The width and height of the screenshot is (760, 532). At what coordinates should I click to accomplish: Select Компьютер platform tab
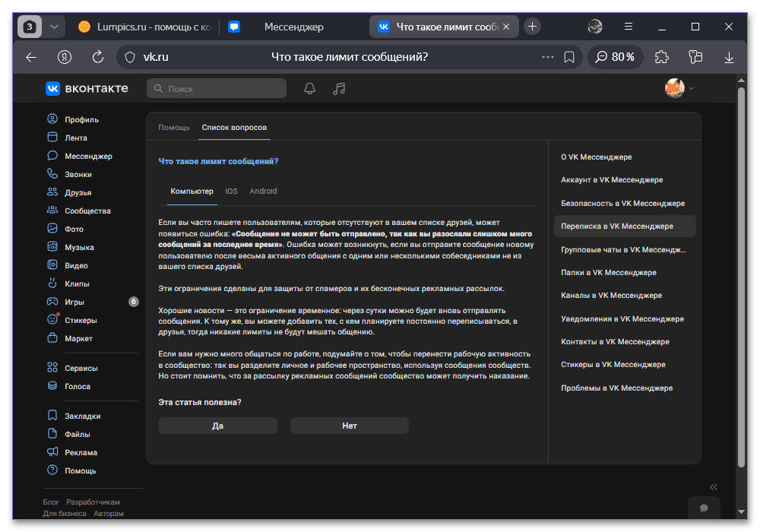tap(192, 192)
